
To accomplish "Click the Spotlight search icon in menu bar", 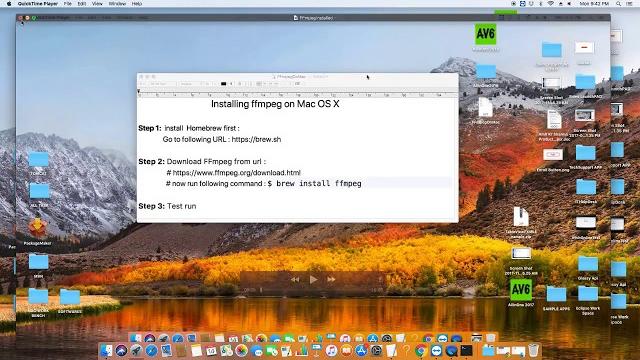I will (618, 3).
